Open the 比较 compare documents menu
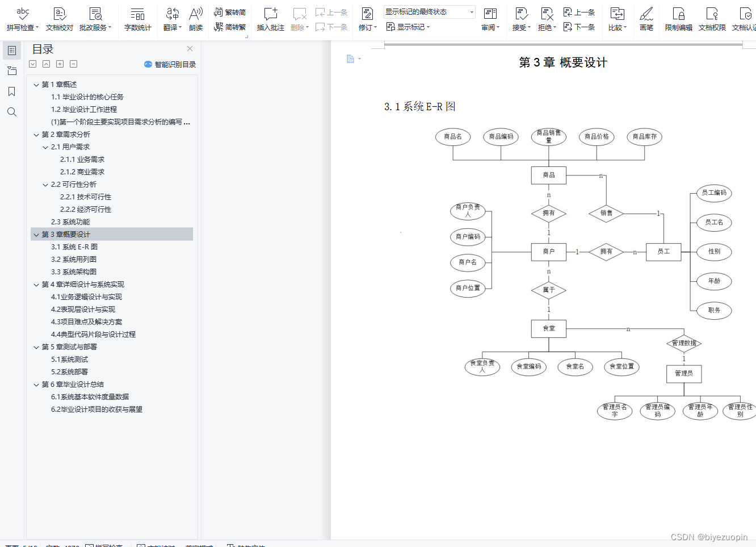The width and height of the screenshot is (756, 547). (618, 19)
